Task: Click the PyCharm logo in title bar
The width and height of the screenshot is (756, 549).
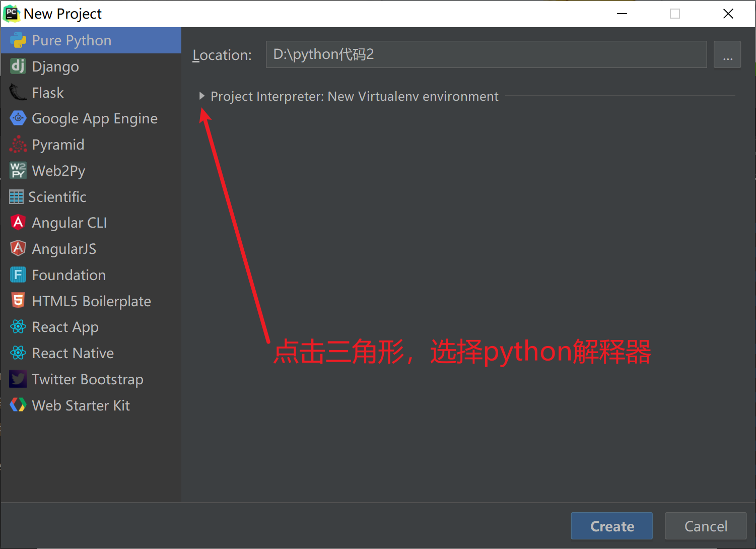Action: pos(12,14)
